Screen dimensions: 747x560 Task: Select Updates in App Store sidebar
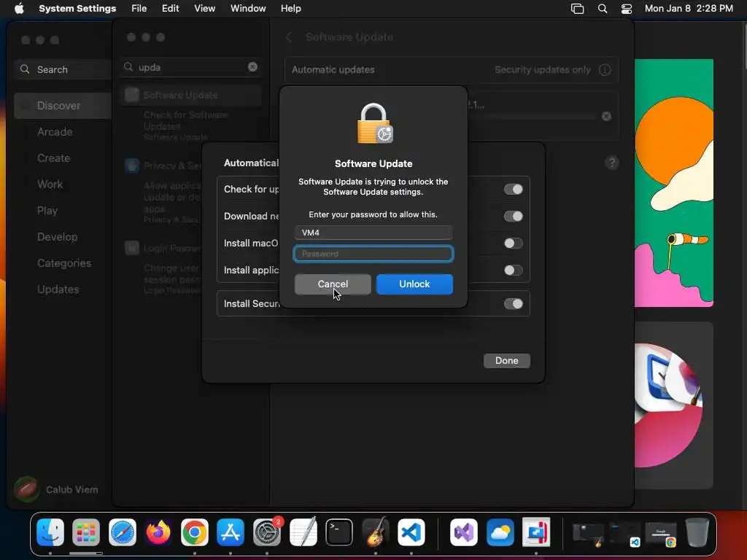pos(58,289)
